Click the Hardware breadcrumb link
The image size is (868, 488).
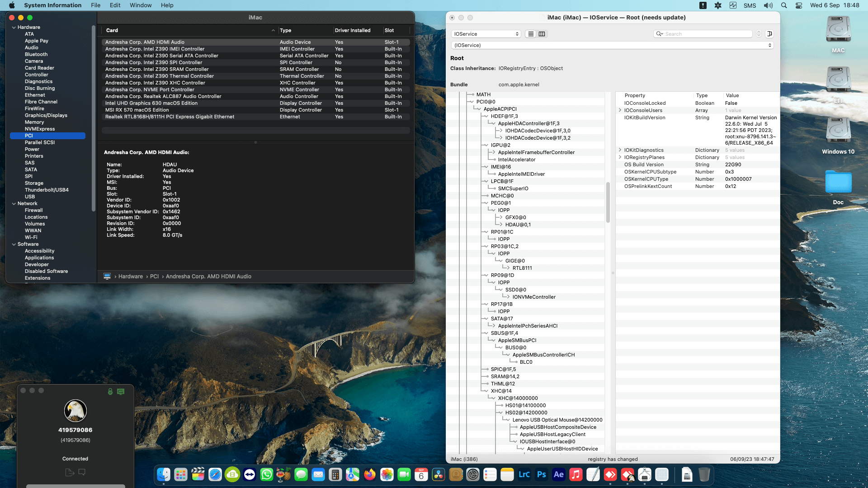tap(131, 276)
